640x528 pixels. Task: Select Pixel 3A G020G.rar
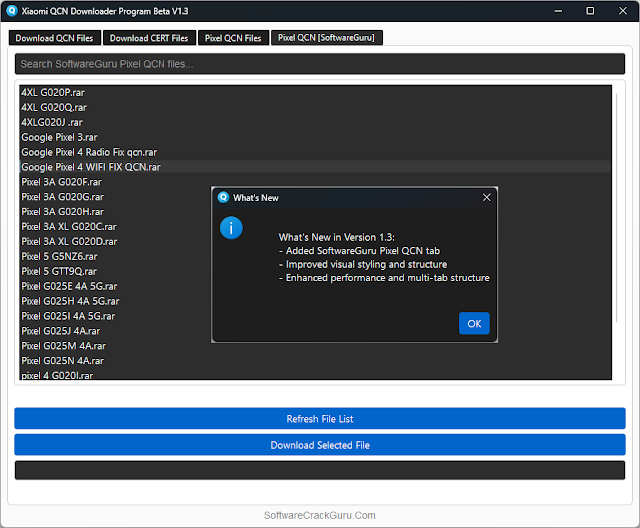[315, 197]
